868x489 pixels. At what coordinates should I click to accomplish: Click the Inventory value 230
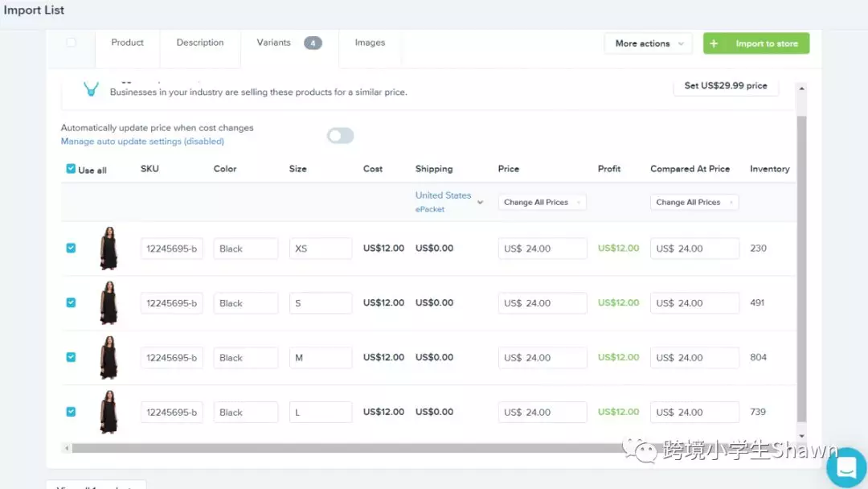759,248
